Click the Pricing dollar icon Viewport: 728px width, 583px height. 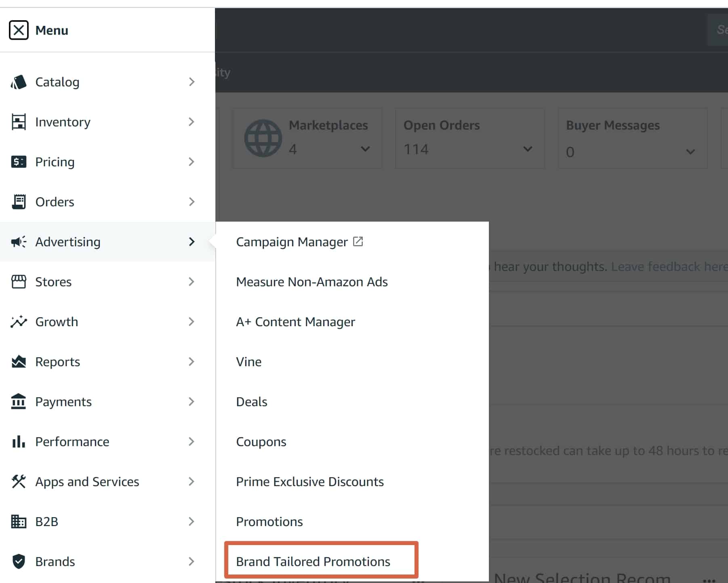tap(19, 162)
